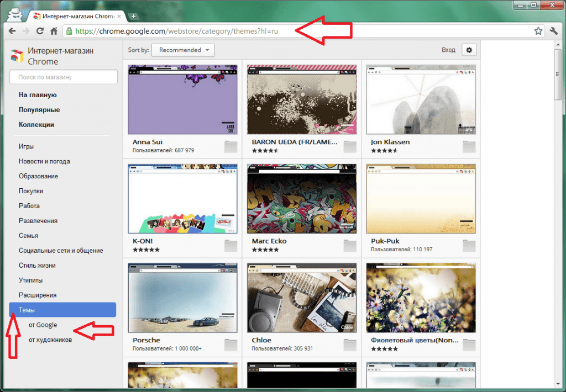Open the Marc Ecko theme thumbnail

(302, 199)
